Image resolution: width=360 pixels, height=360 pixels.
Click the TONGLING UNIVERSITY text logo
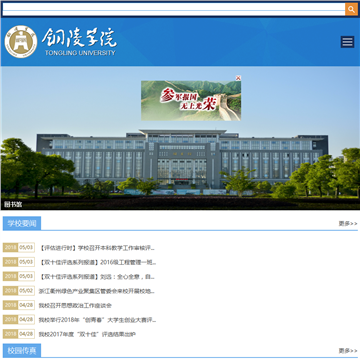point(80,53)
